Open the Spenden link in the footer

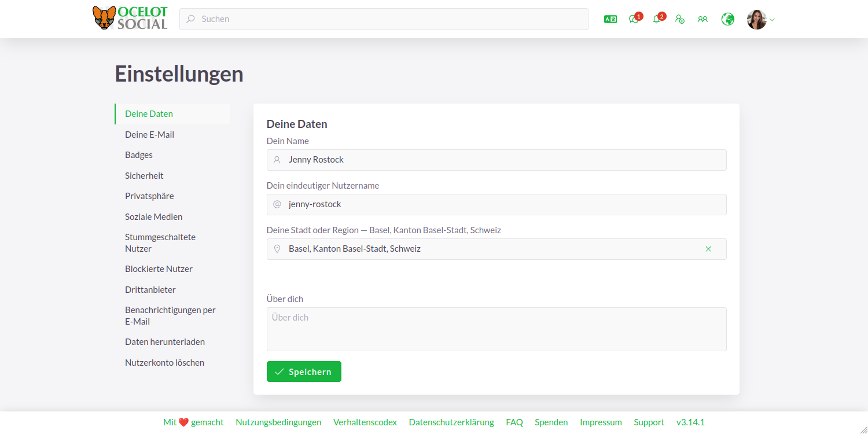pyautogui.click(x=551, y=422)
